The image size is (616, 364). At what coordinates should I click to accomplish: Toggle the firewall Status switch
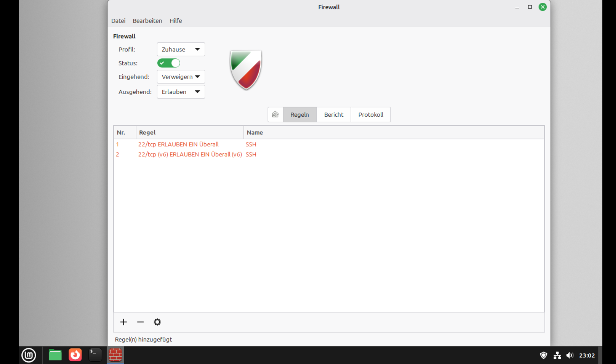pyautogui.click(x=169, y=63)
